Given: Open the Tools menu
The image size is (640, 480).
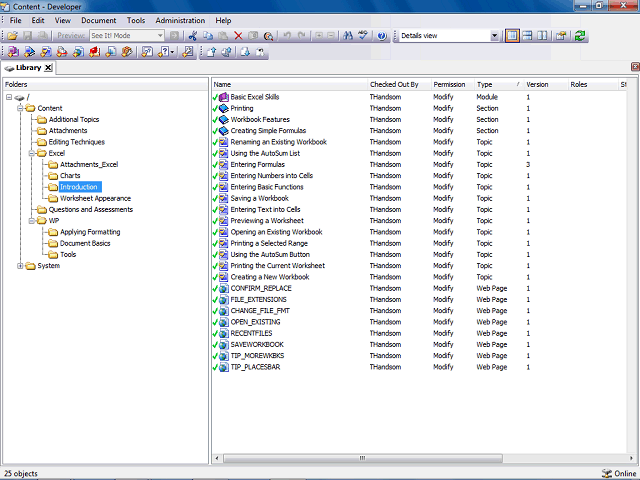Looking at the screenshot, I should click(x=136, y=20).
